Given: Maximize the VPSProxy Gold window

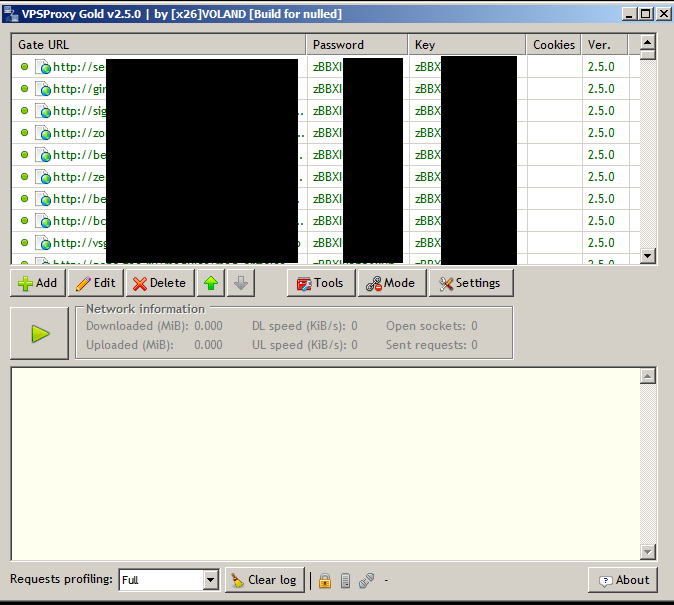Looking at the screenshot, I should tap(646, 14).
